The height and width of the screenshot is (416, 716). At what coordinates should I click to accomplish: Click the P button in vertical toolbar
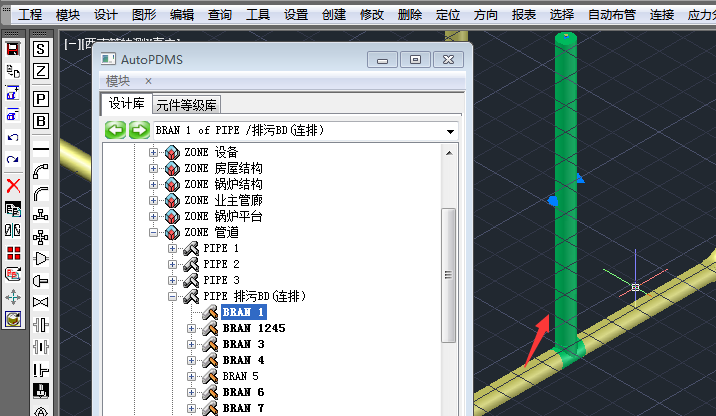[x=41, y=99]
